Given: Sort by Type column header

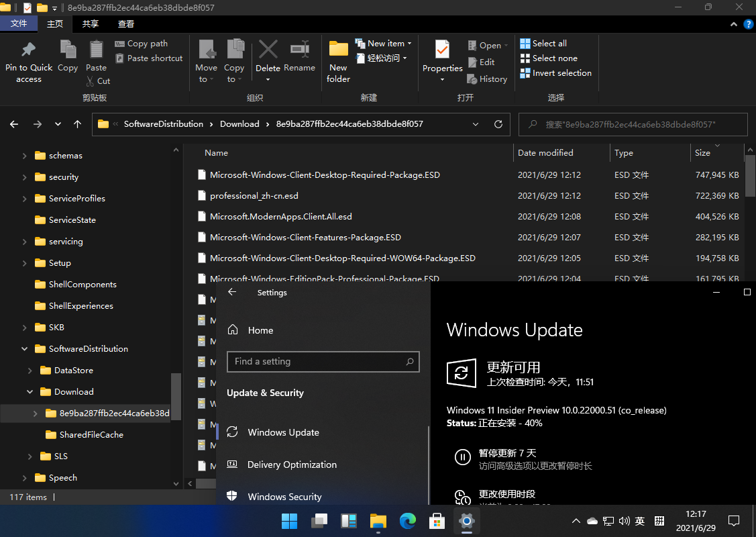Looking at the screenshot, I should click(x=623, y=153).
